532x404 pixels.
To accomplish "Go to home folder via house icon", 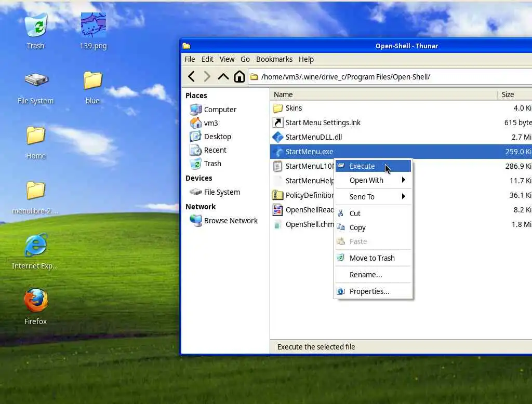I will (239, 77).
